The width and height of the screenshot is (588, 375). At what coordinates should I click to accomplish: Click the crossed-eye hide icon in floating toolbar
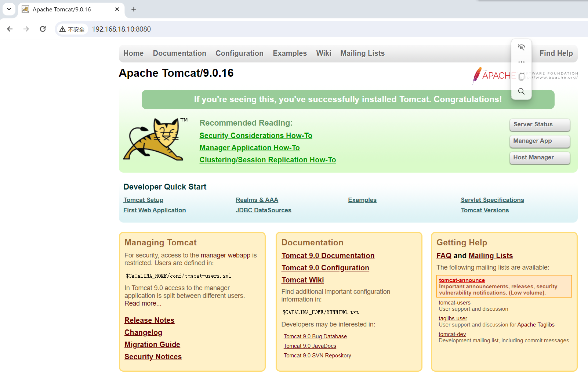pos(522,47)
